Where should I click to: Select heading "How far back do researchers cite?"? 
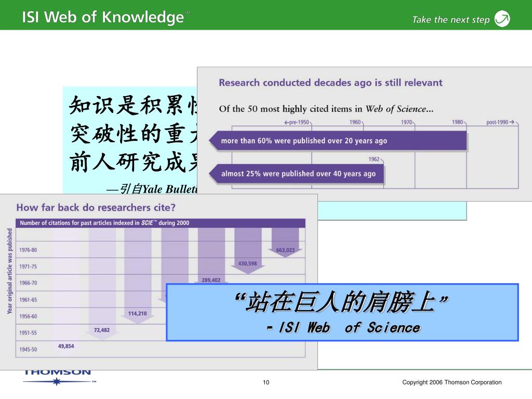click(96, 208)
